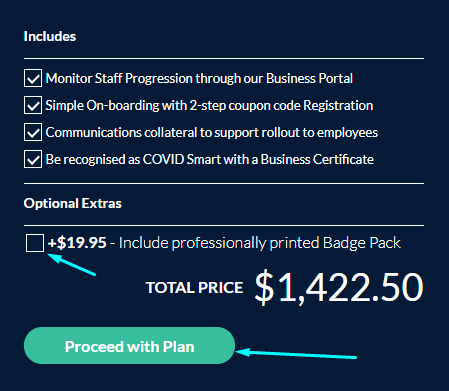This screenshot has width=449, height=391.
Task: Click the 'Include professionally printed Badge Pack' label
Action: pyautogui.click(x=260, y=243)
